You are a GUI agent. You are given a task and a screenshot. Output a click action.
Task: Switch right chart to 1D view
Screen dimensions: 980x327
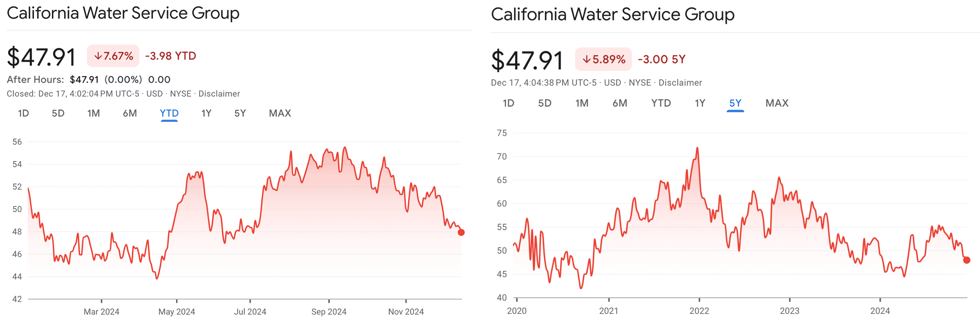point(509,103)
